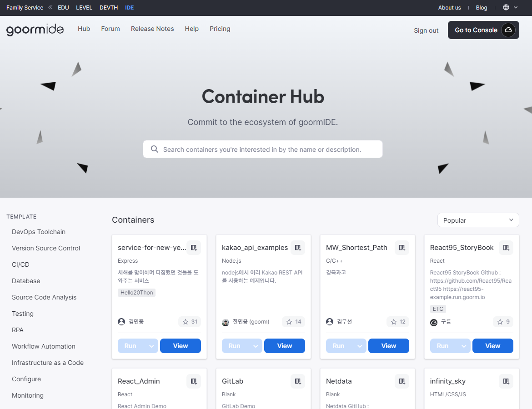The image size is (532, 409).
Task: Click Go to Console button
Action: pos(483,30)
